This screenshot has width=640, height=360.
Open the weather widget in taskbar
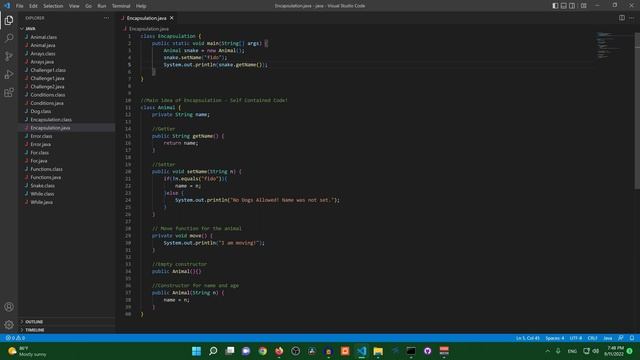click(x=27, y=351)
